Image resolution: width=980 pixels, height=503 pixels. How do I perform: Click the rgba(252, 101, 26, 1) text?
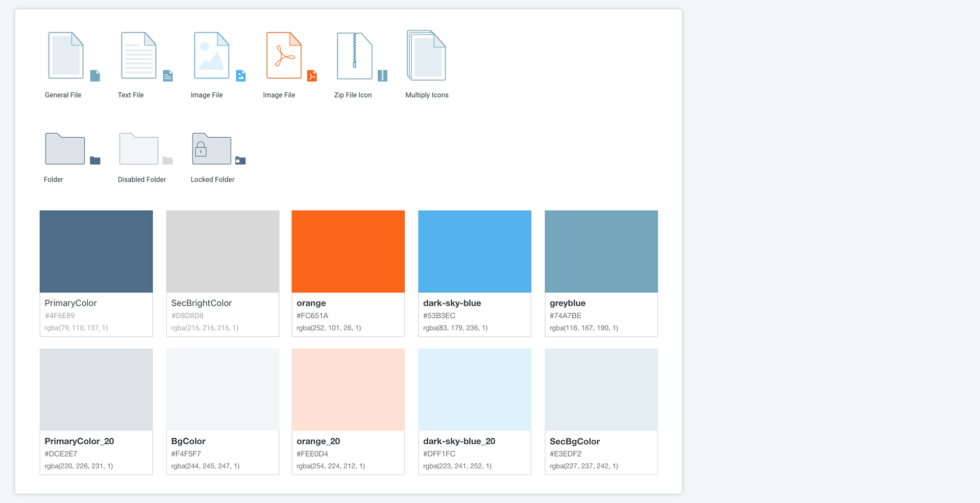point(329,328)
